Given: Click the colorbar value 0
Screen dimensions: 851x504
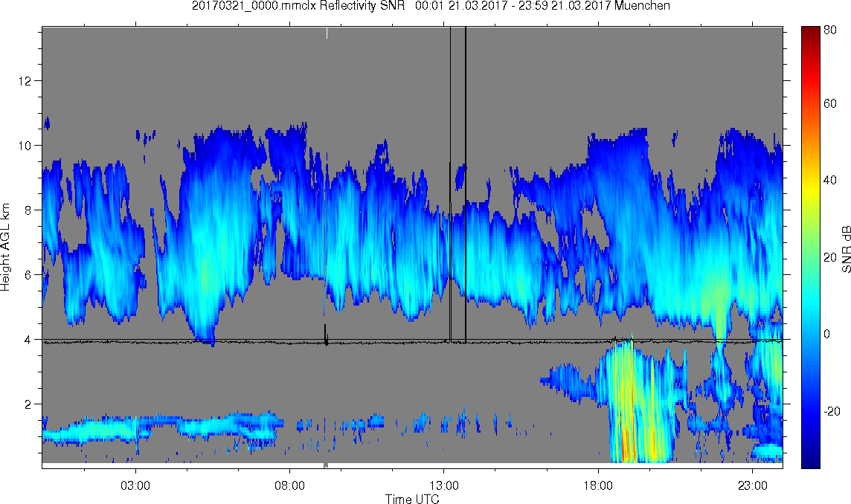Looking at the screenshot, I should pyautogui.click(x=826, y=334).
